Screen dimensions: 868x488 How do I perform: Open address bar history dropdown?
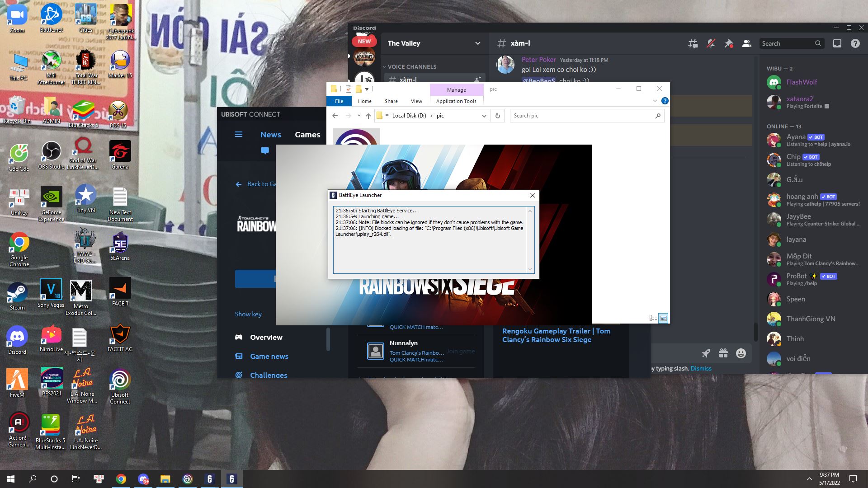click(484, 116)
